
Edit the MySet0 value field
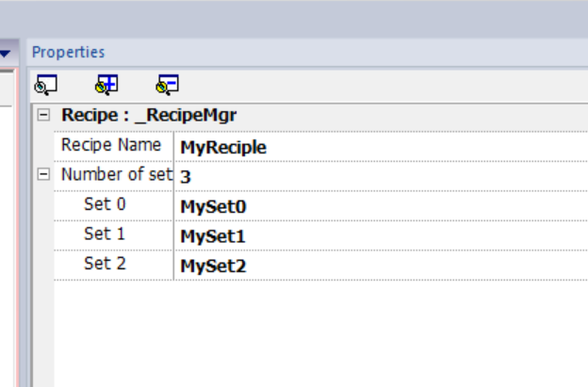point(381,206)
